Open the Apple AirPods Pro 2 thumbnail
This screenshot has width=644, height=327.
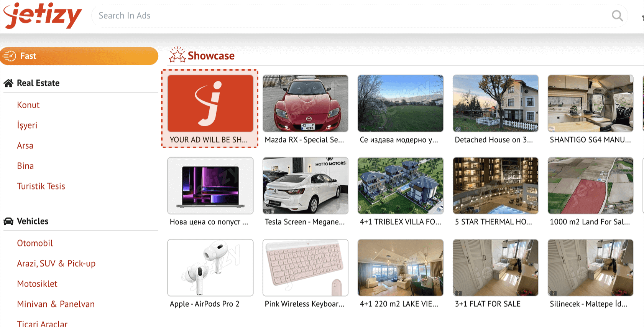(x=210, y=268)
